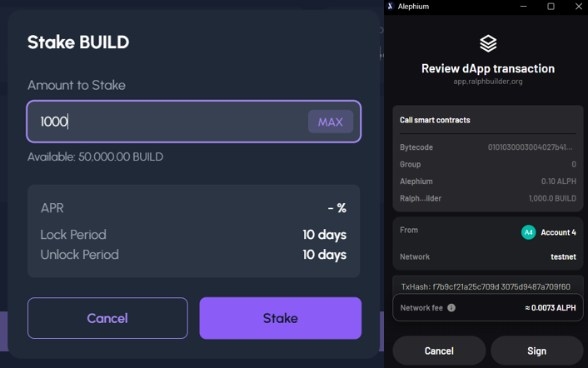Click the 1,000.0 BUILD token amount
This screenshot has height=368, width=588.
click(553, 198)
